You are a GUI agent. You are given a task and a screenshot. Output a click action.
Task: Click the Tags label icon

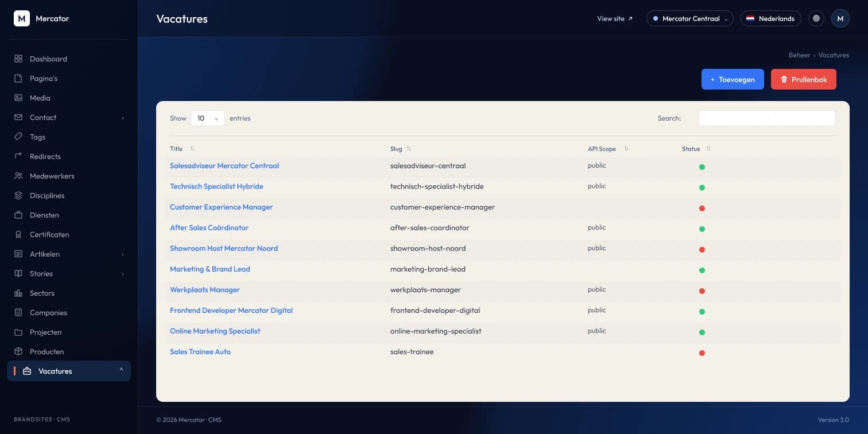(18, 137)
